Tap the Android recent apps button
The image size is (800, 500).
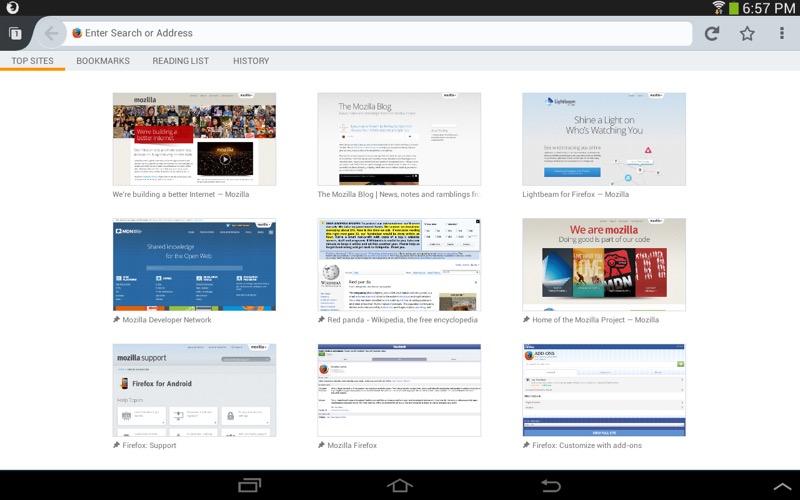point(249,485)
